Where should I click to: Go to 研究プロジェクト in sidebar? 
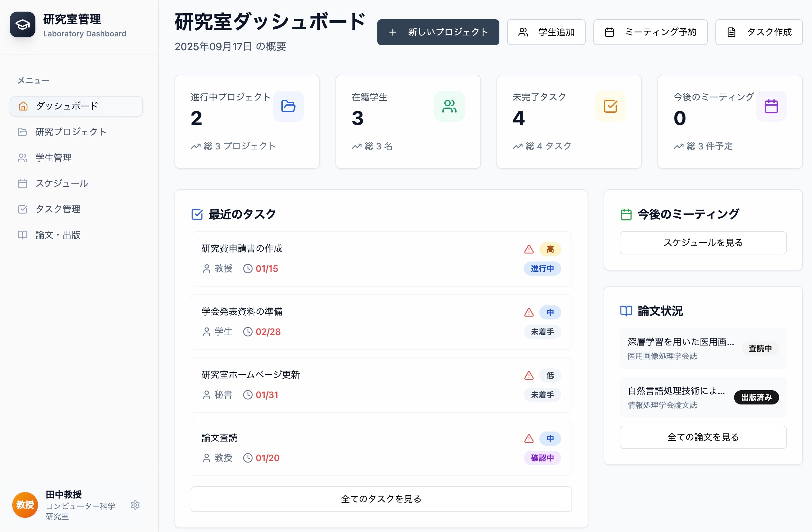pyautogui.click(x=71, y=132)
